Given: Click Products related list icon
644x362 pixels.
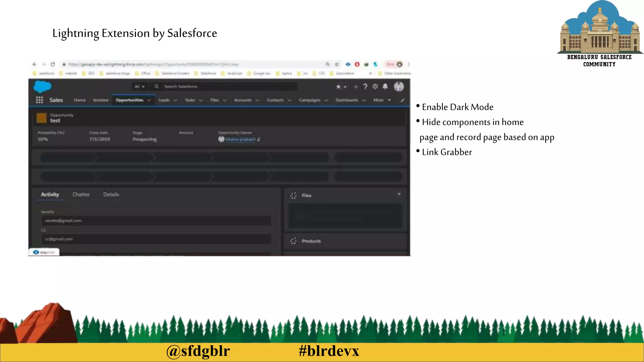Looking at the screenshot, I should click(293, 241).
